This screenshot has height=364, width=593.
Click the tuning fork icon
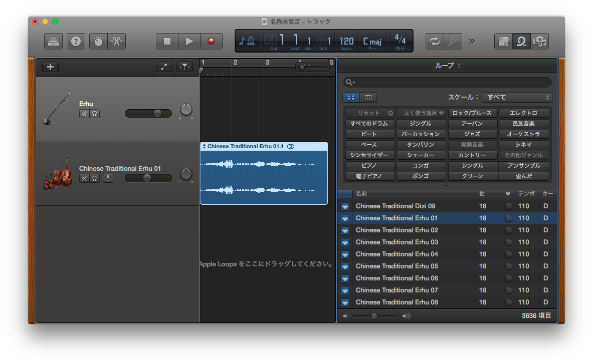(453, 42)
